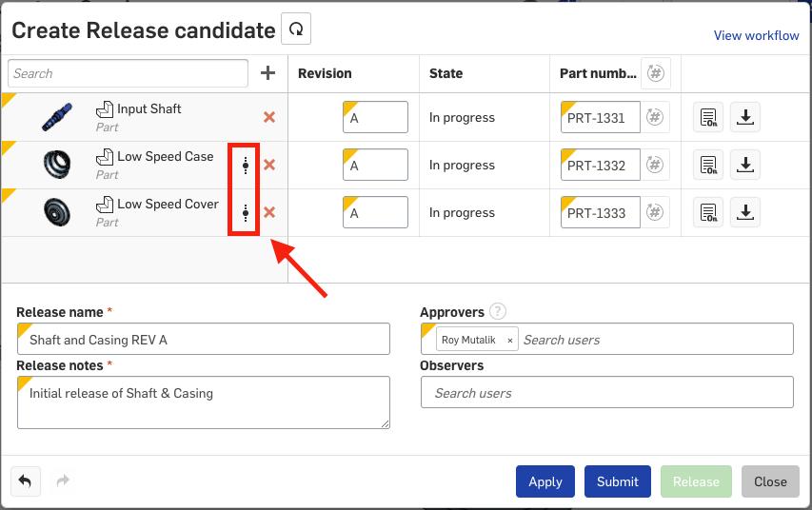812x510 pixels.
Task: Click the undo arrow at bottom left
Action: tap(25, 481)
